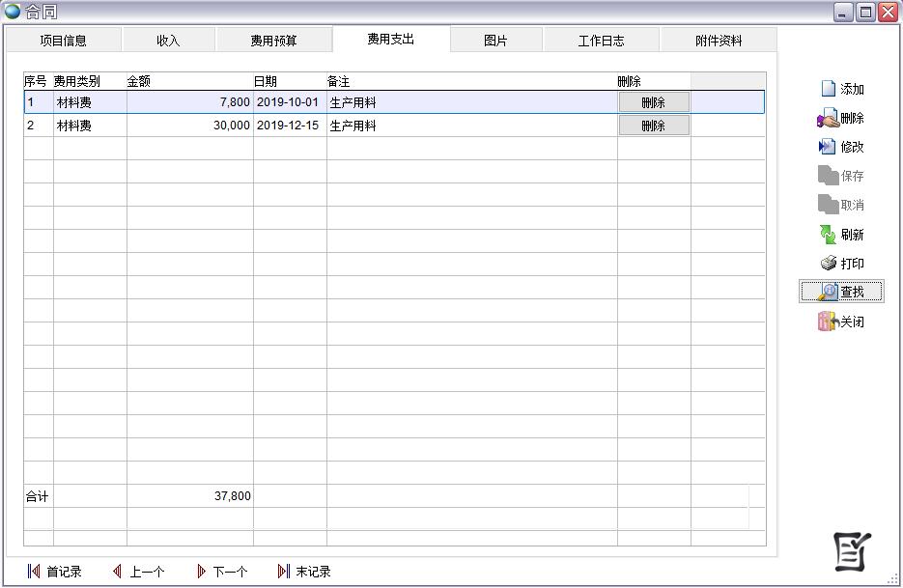Select the 30,000 amount cell
The image size is (903, 588).
coord(190,126)
